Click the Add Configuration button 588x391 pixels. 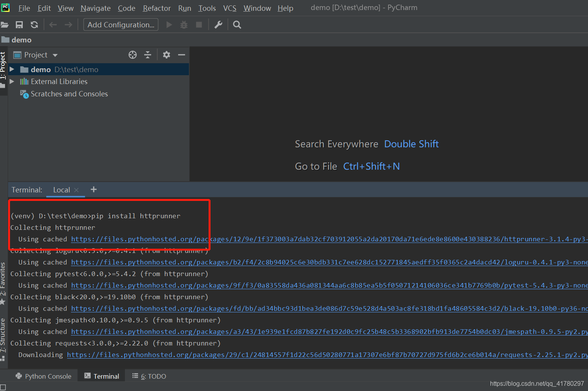tap(121, 25)
